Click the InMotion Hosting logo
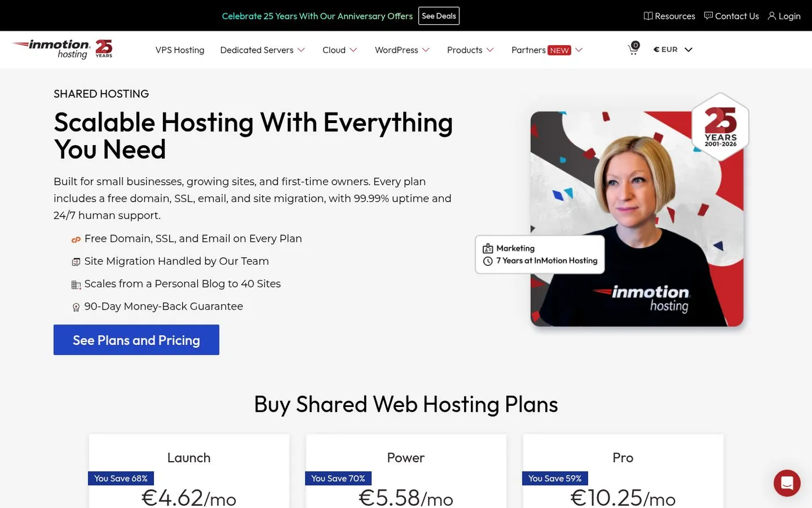Image resolution: width=812 pixels, height=508 pixels. [51, 49]
